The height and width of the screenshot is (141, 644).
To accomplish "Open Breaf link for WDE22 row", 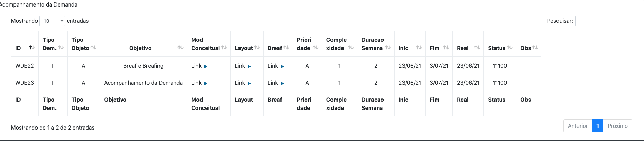I will [x=276, y=66].
